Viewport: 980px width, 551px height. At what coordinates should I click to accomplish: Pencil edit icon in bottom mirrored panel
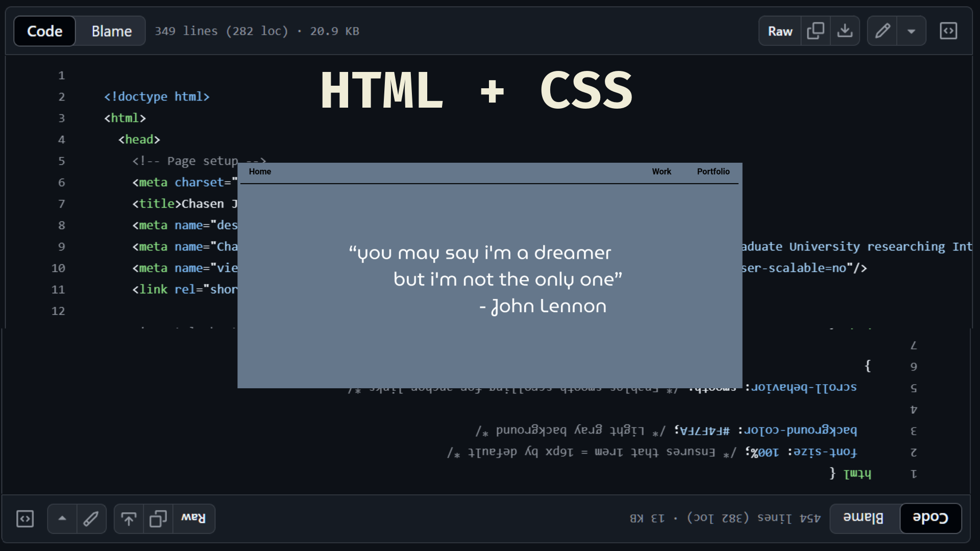(91, 518)
